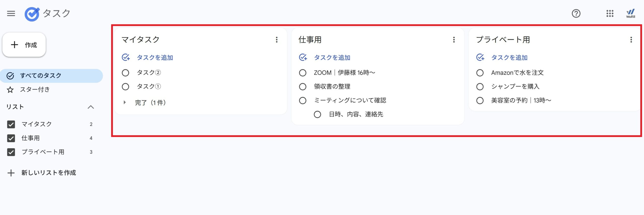Screen dimensions: 644x215
Task: Collapse the リスト section chevron
Action: tap(91, 107)
